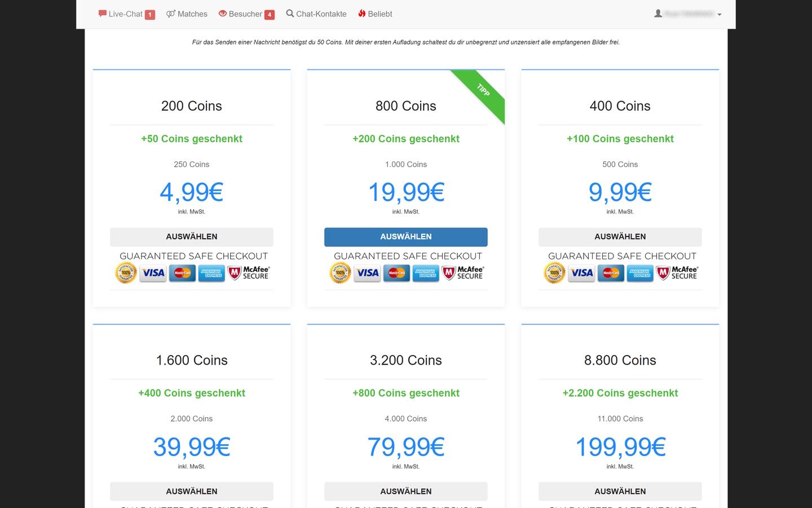This screenshot has height=508, width=812.
Task: Click the user silhouette icon top right
Action: click(658, 13)
